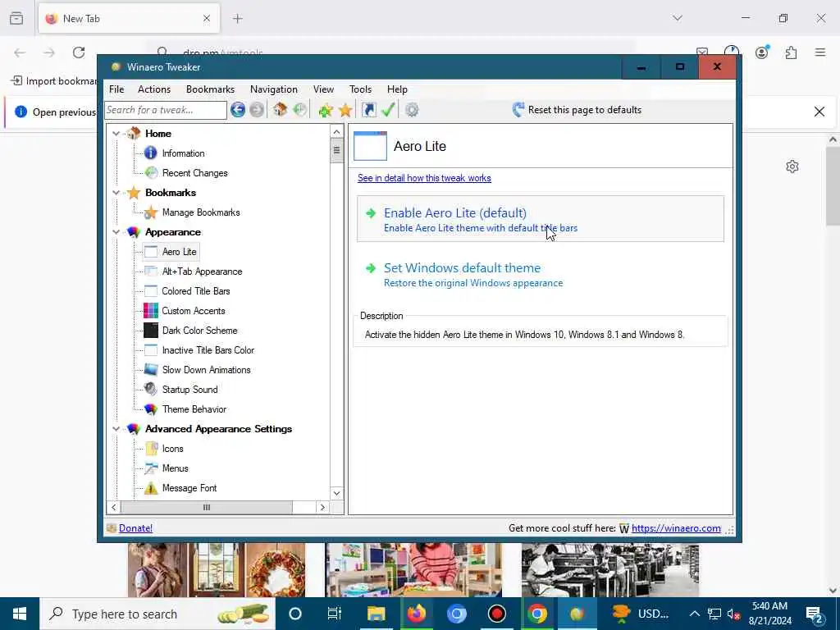Viewport: 840px width, 630px height.
Task: Select Menus tree item
Action: pyautogui.click(x=176, y=468)
